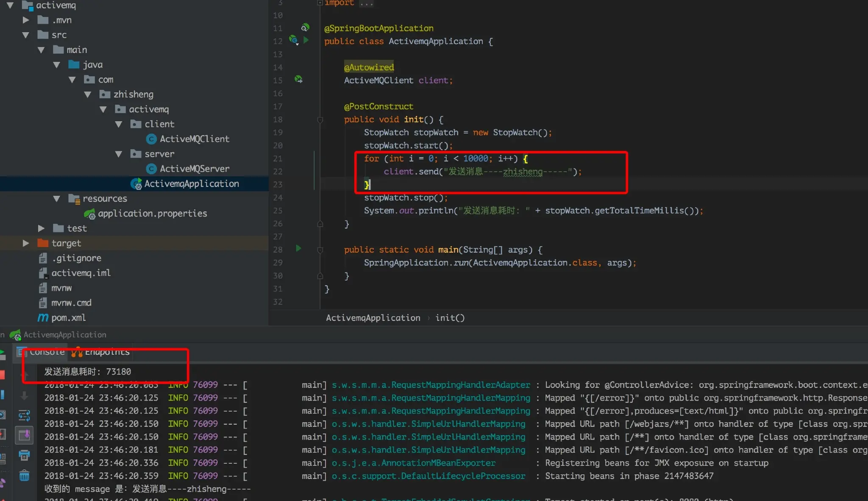Click the print console output icon
The image size is (868, 501).
24,455
